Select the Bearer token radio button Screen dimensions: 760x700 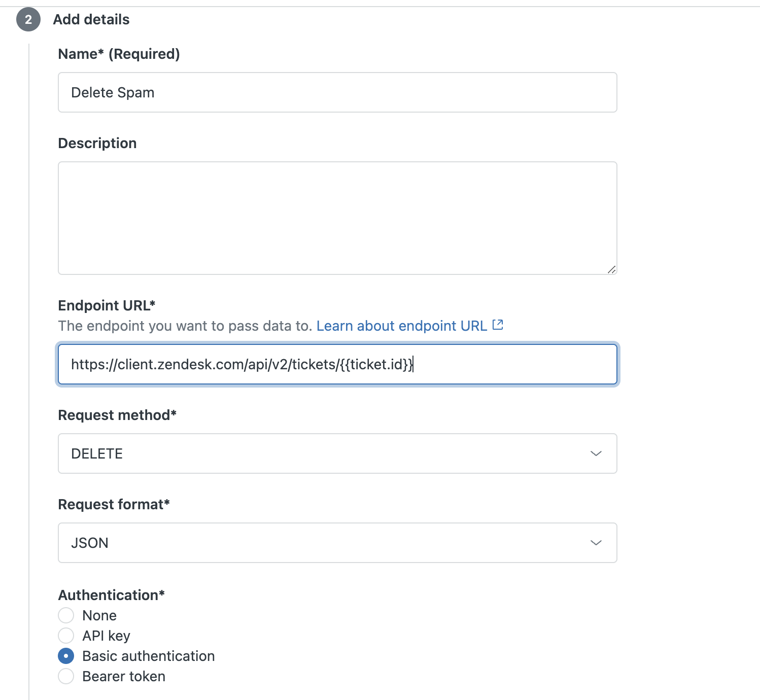point(66,676)
